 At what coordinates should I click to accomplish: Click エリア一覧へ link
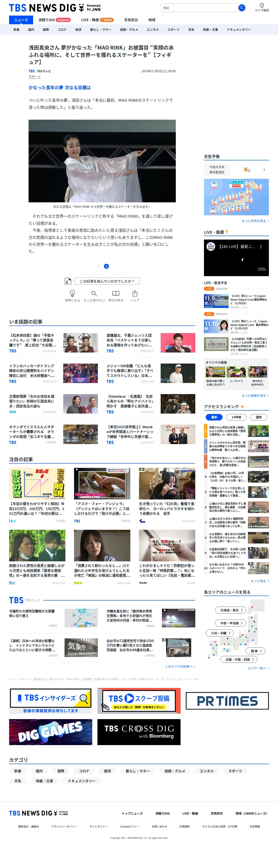258,668
